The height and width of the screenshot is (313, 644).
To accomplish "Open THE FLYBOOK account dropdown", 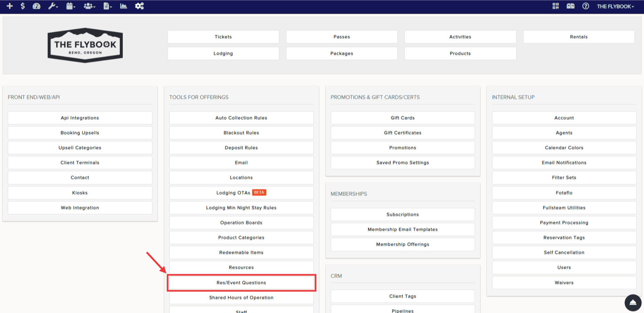I will tap(615, 6).
